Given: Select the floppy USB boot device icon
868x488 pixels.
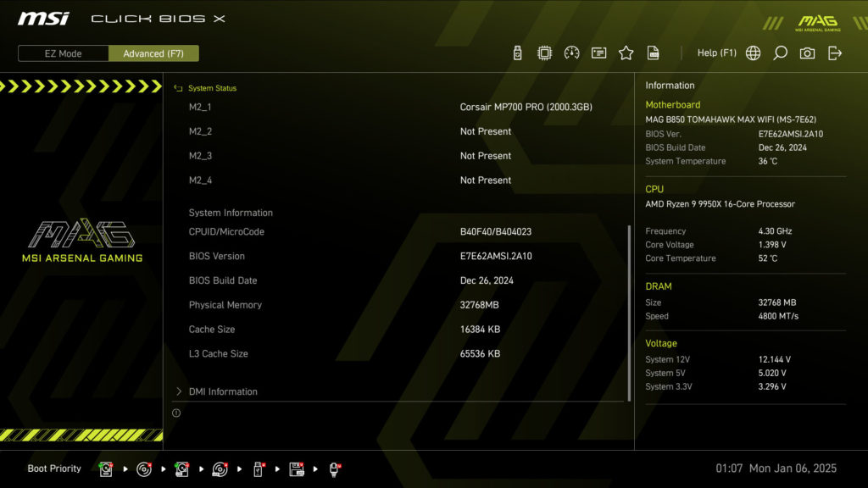Looking at the screenshot, I should (297, 469).
